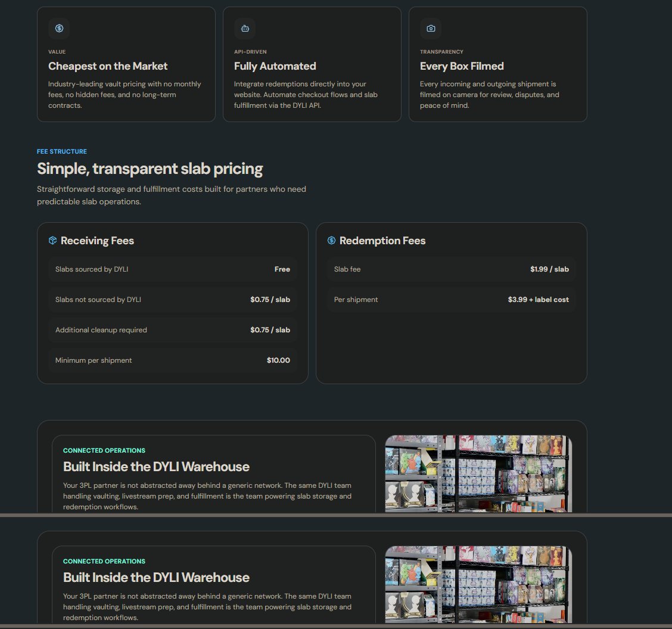
Task: Click the "Every incoming and outgoing shipment" description
Action: 490,95
